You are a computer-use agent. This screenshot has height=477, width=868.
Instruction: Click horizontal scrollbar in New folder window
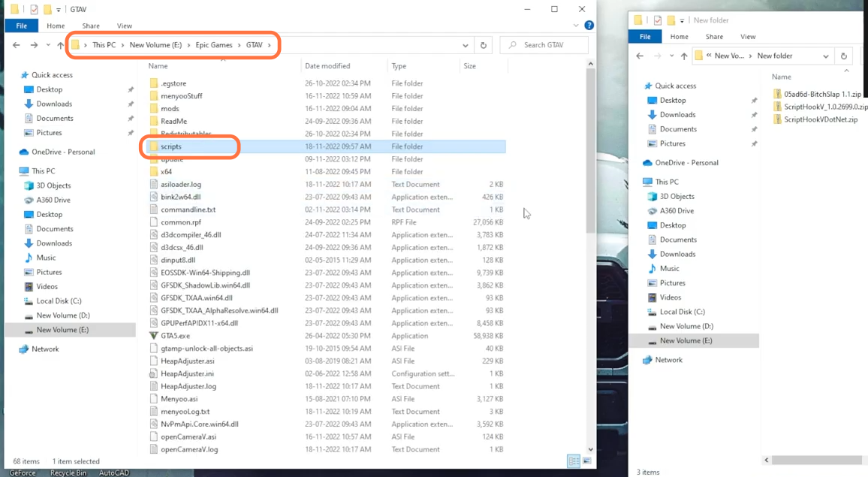[x=816, y=460]
